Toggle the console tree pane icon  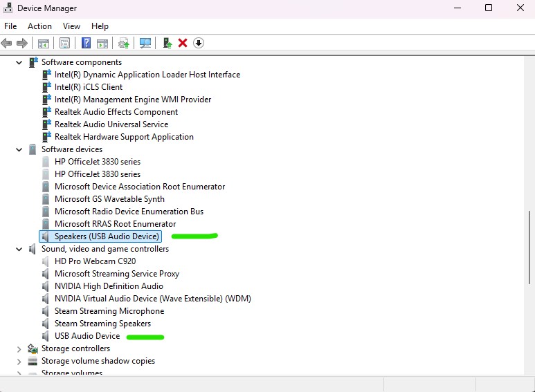[44, 44]
